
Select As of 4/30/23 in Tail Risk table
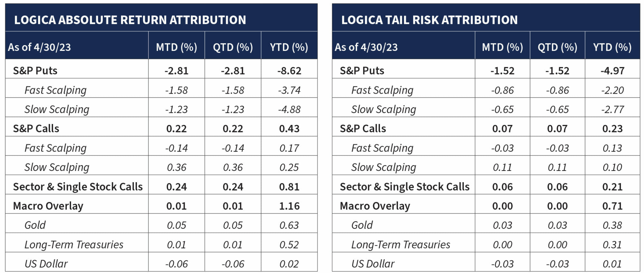366,47
